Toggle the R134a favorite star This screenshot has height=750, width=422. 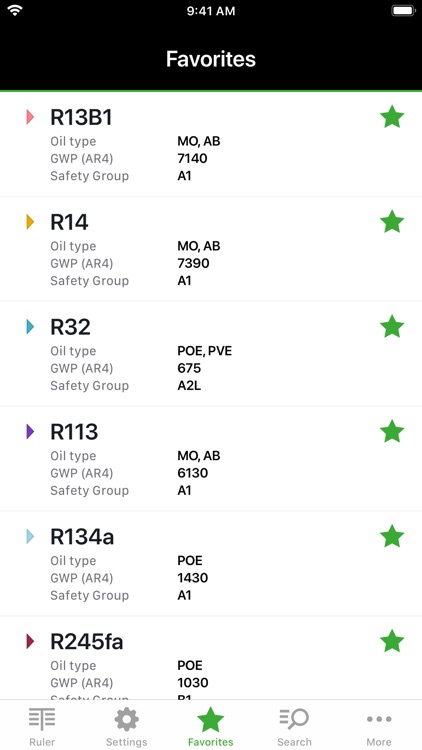coord(392,536)
